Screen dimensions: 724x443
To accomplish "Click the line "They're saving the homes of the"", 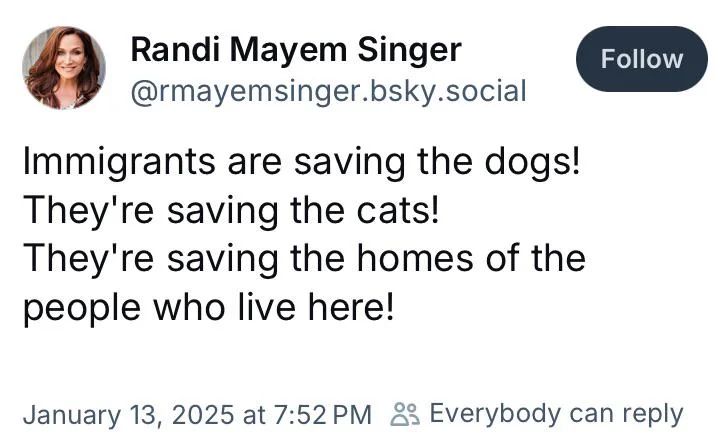I will pyautogui.click(x=304, y=259).
